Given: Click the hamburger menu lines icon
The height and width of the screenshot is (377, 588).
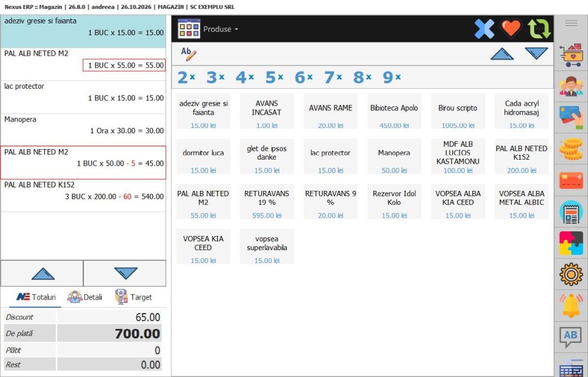Looking at the screenshot, I should click(x=571, y=23).
